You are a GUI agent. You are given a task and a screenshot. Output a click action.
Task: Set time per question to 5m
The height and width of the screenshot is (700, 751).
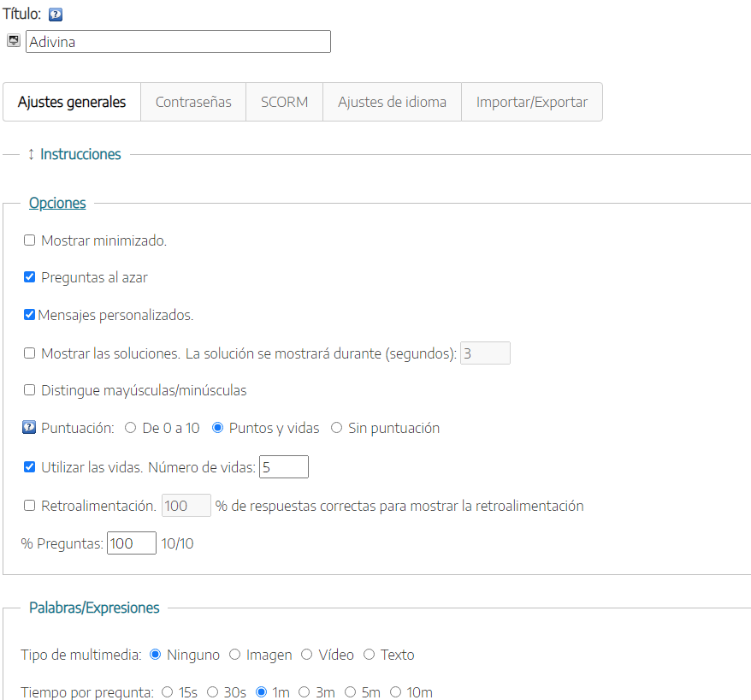[x=350, y=691]
